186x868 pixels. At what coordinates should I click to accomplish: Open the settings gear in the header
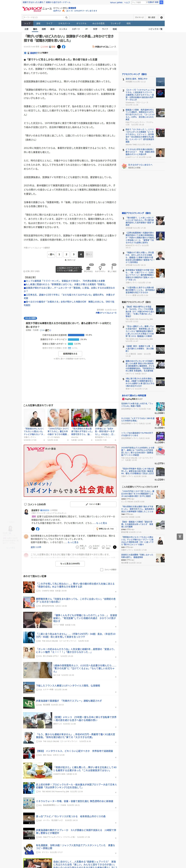click(161, 18)
